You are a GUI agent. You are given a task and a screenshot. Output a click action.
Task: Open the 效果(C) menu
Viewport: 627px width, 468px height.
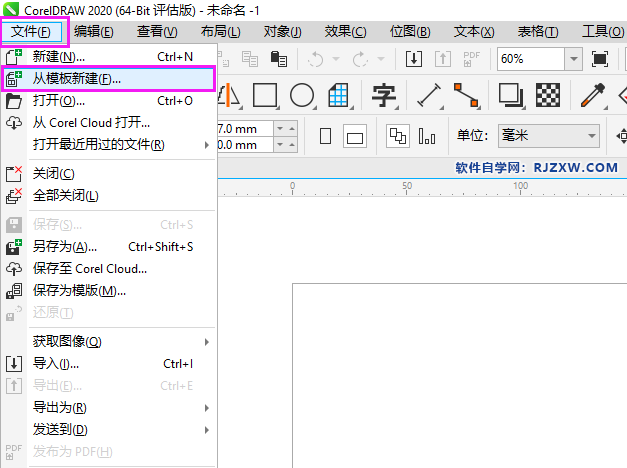tap(345, 32)
